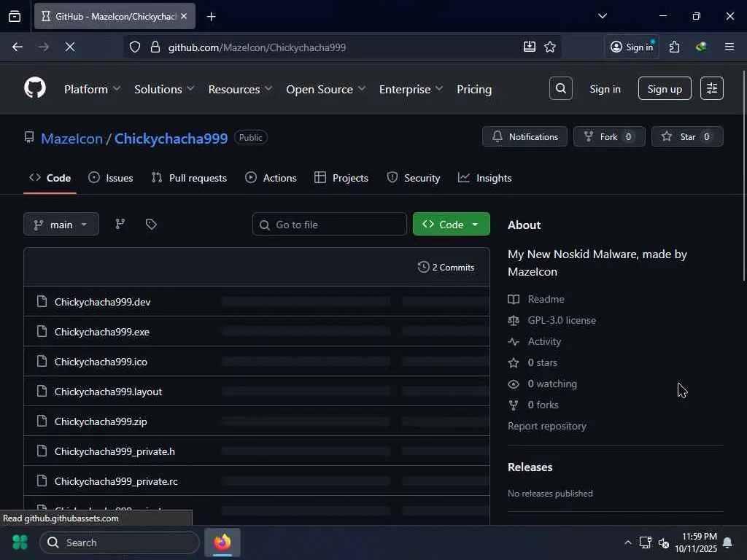
Task: Click the muted volume tray icon
Action: tap(664, 542)
